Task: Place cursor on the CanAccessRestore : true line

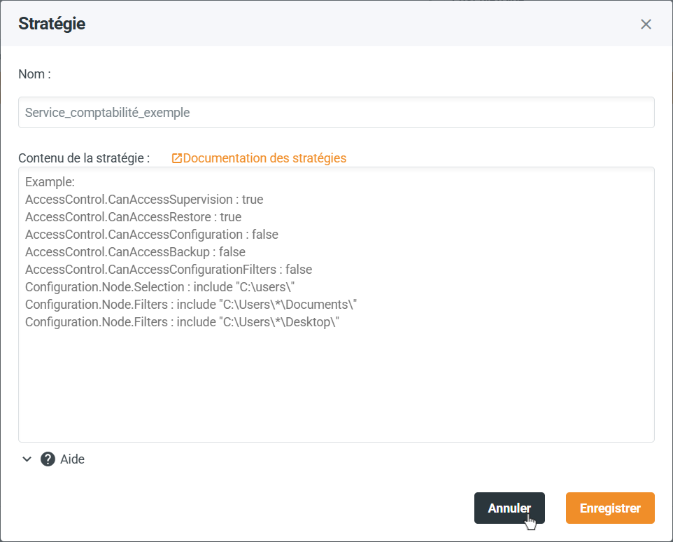Action: click(x=133, y=217)
